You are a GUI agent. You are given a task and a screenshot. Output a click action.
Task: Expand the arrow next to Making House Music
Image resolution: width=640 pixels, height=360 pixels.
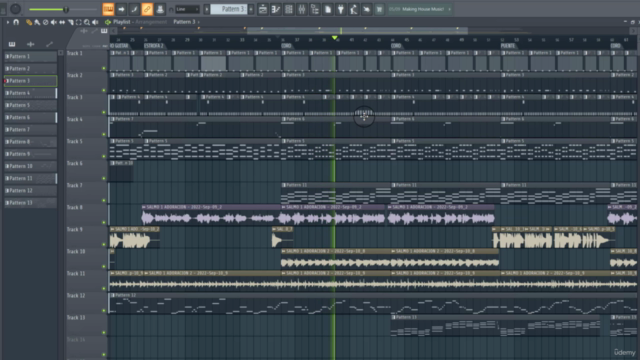(x=449, y=9)
